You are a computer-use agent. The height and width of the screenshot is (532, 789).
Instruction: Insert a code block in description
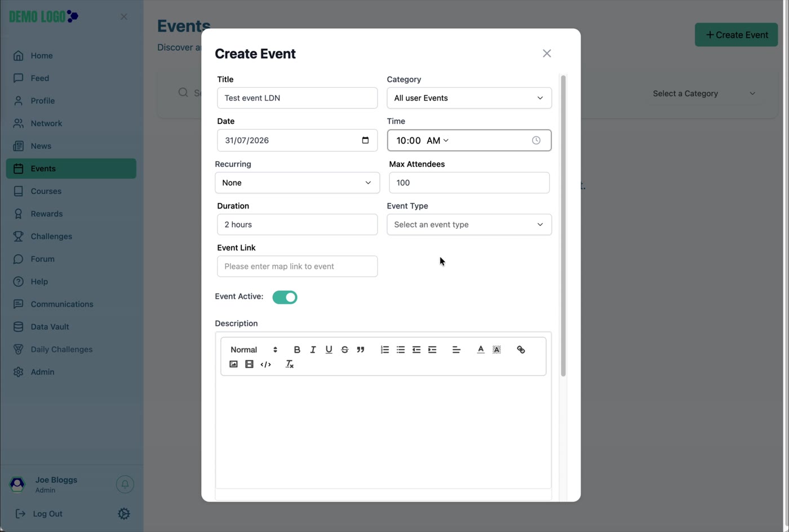(265, 364)
